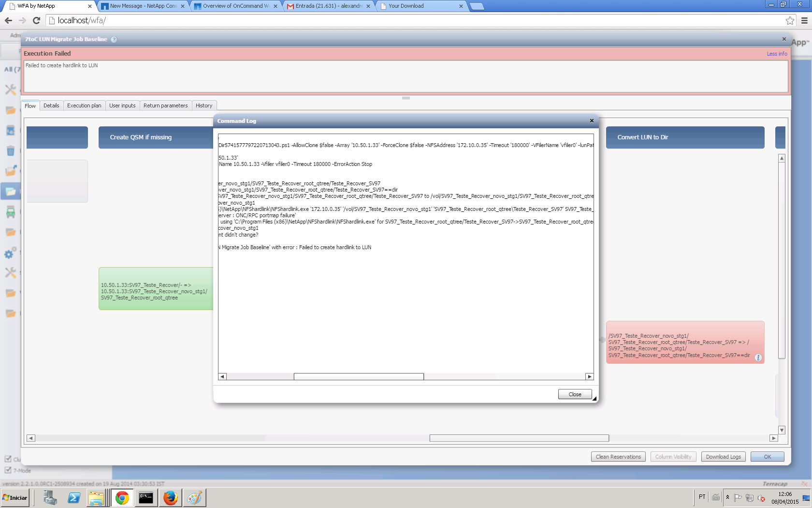Open the Execution plan tab
This screenshot has width=812, height=508.
pos(85,105)
